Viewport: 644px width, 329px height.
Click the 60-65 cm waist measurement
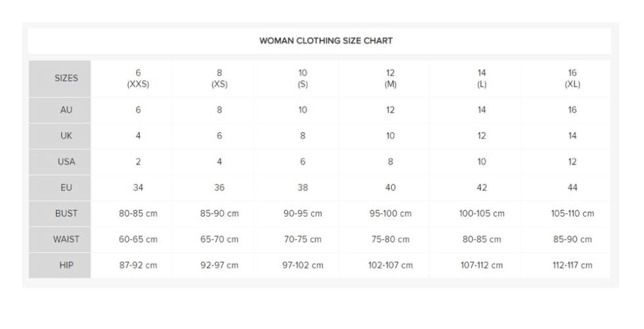pyautogui.click(x=138, y=240)
